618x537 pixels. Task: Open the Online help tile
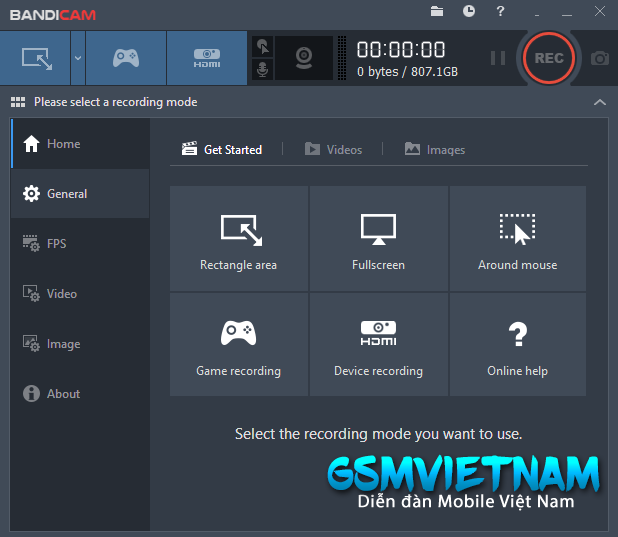(517, 344)
